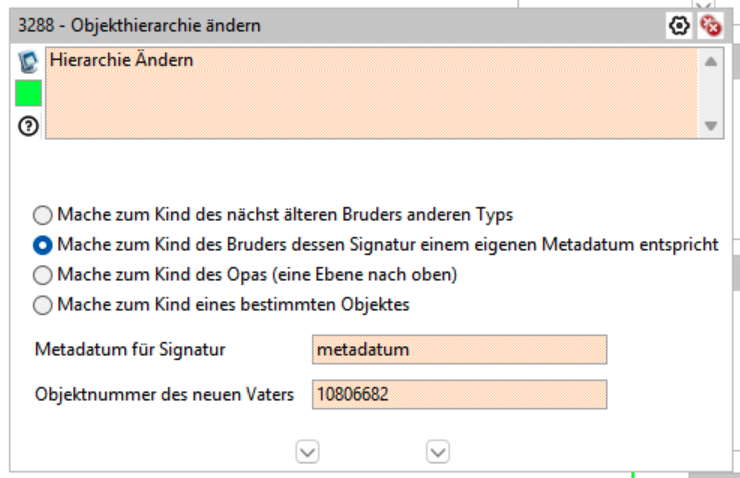Image resolution: width=740 pixels, height=478 pixels.
Task: Open help via question mark icon
Action: pyautogui.click(x=28, y=126)
